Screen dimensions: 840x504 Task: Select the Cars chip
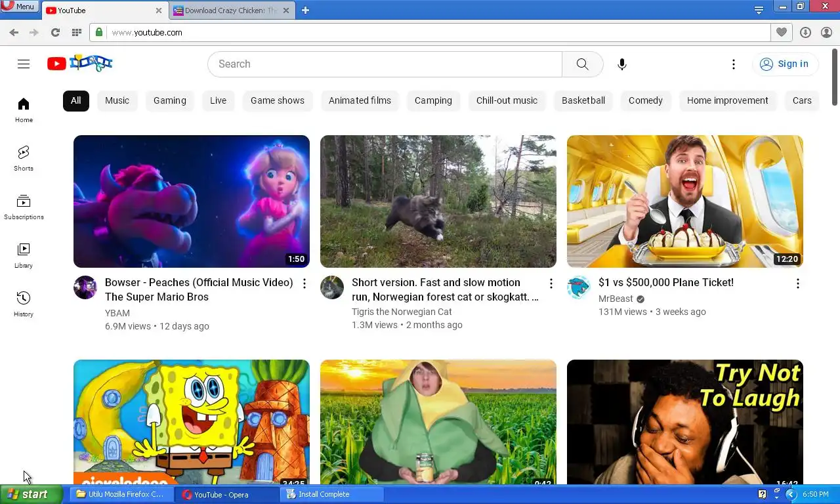tap(802, 100)
